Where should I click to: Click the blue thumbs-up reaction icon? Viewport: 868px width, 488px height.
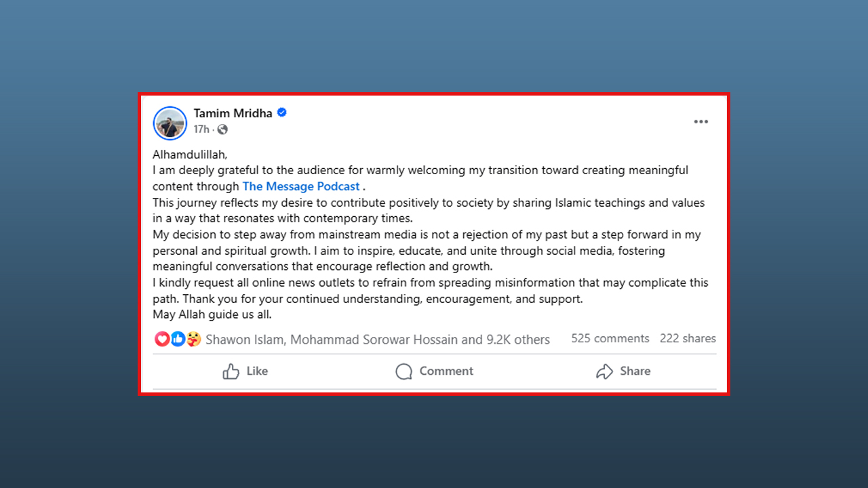(x=178, y=339)
